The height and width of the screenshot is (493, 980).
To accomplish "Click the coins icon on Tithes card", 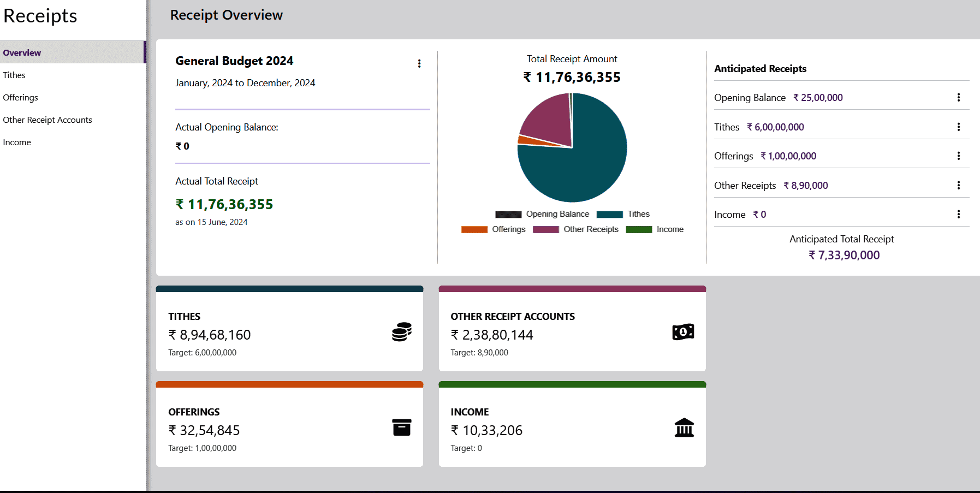I will tap(401, 332).
